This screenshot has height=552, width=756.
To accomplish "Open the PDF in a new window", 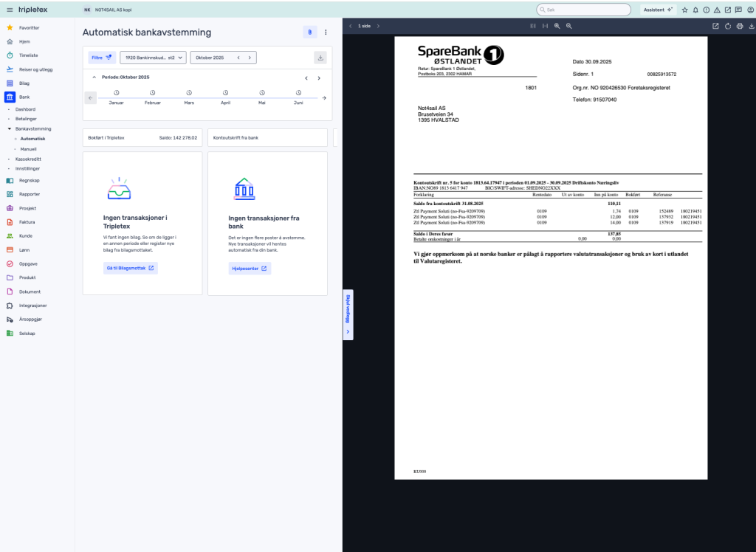I will coord(715,26).
